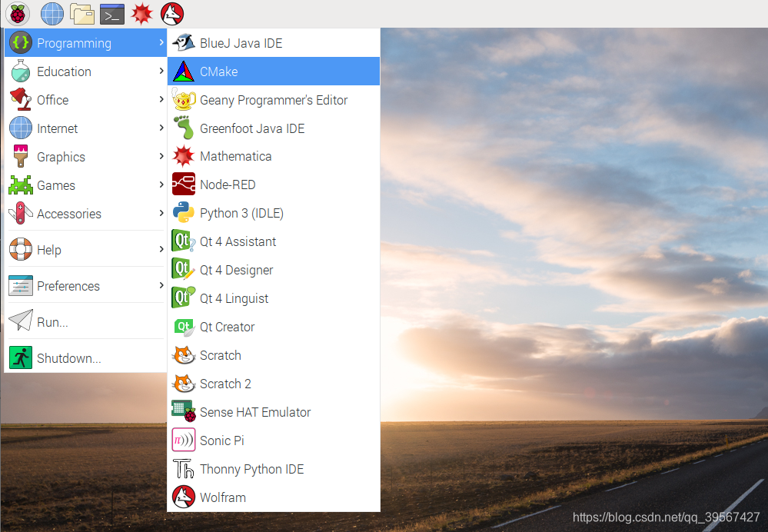Viewport: 768px width, 532px height.
Task: Launch BlueJ Java IDE
Action: coord(274,42)
